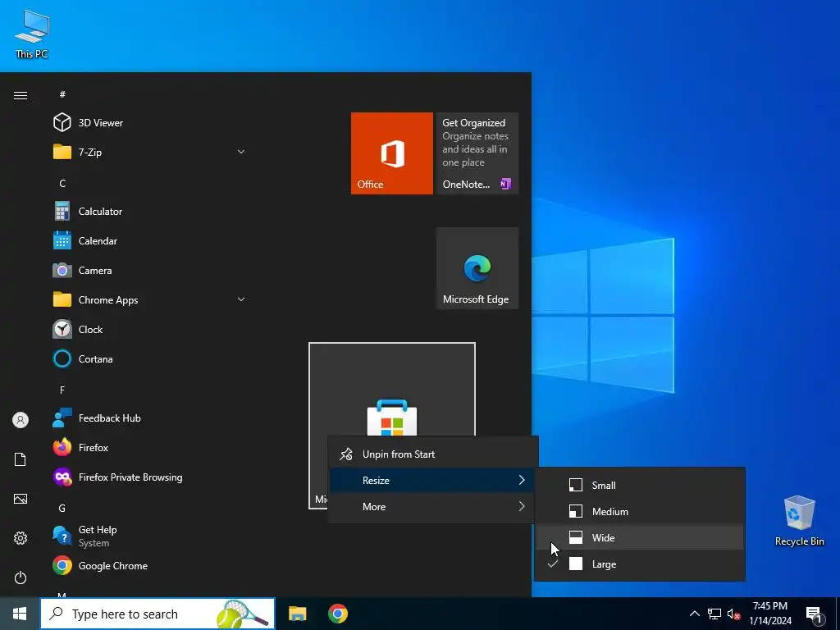Viewport: 840px width, 630px height.
Task: Open the Calendar app icon
Action: (62, 240)
